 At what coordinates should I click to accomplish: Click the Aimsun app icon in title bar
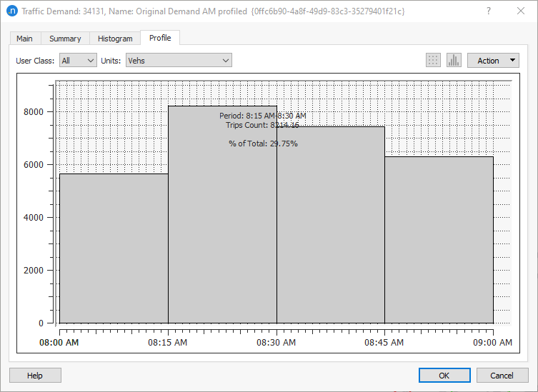click(x=12, y=11)
